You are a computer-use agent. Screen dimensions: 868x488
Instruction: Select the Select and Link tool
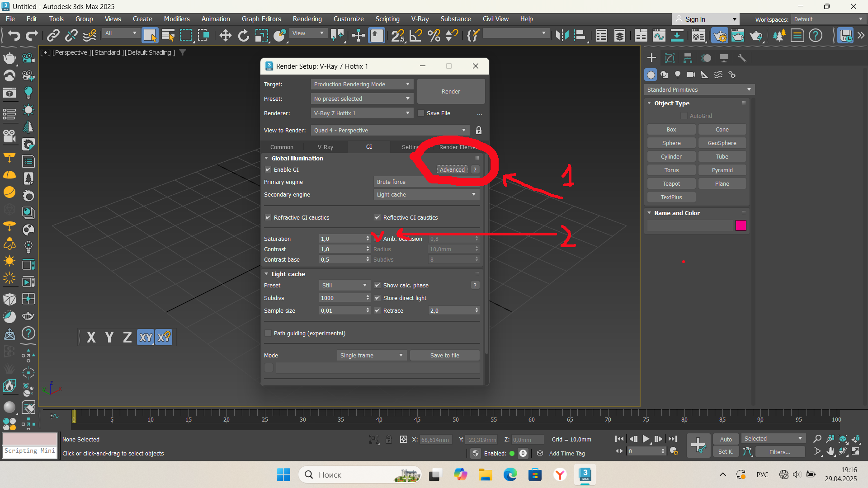tap(53, 35)
